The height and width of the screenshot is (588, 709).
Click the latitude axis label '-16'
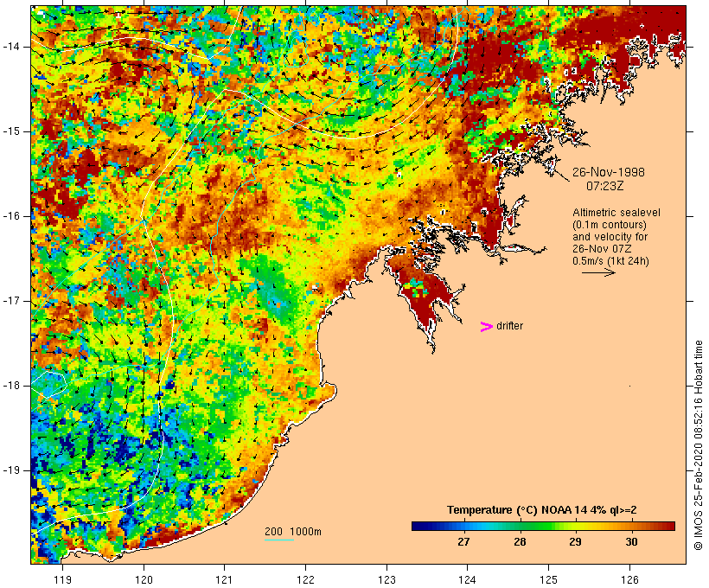pyautogui.click(x=12, y=216)
